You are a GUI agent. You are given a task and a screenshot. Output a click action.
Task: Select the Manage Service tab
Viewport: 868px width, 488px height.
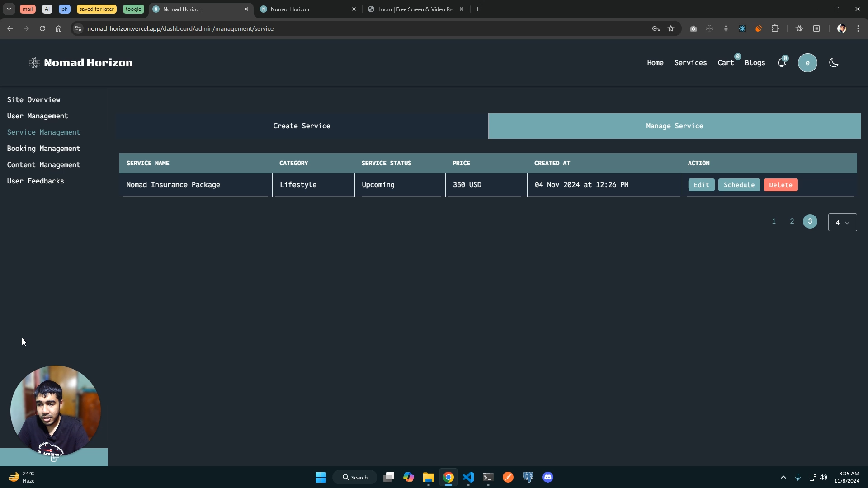pyautogui.click(x=675, y=126)
